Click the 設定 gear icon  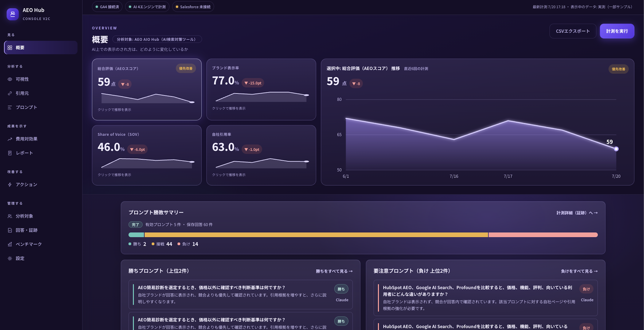(x=10, y=258)
